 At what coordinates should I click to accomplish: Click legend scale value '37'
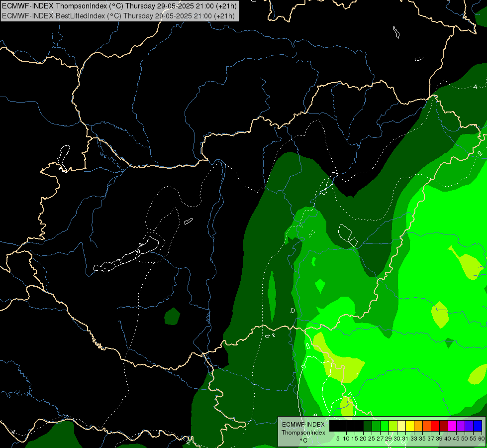[x=431, y=439]
